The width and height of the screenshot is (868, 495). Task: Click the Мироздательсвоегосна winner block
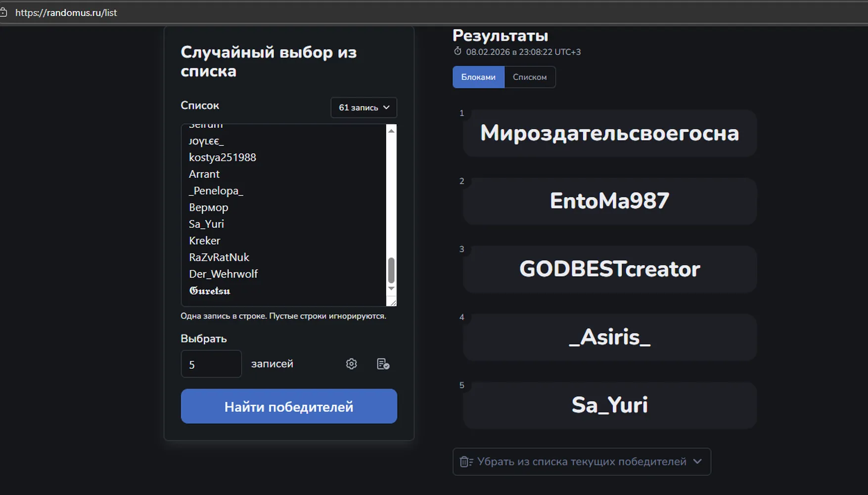point(610,133)
